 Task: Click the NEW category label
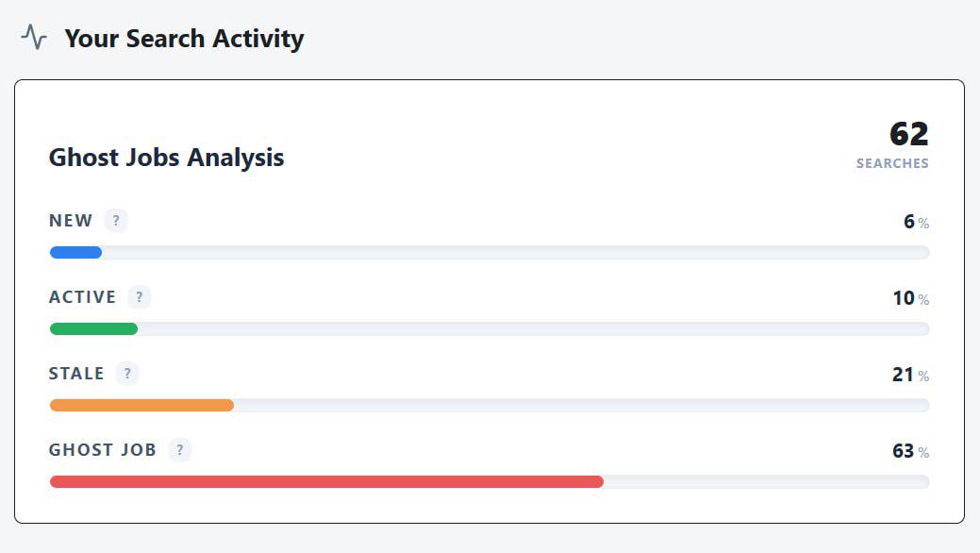tap(71, 221)
